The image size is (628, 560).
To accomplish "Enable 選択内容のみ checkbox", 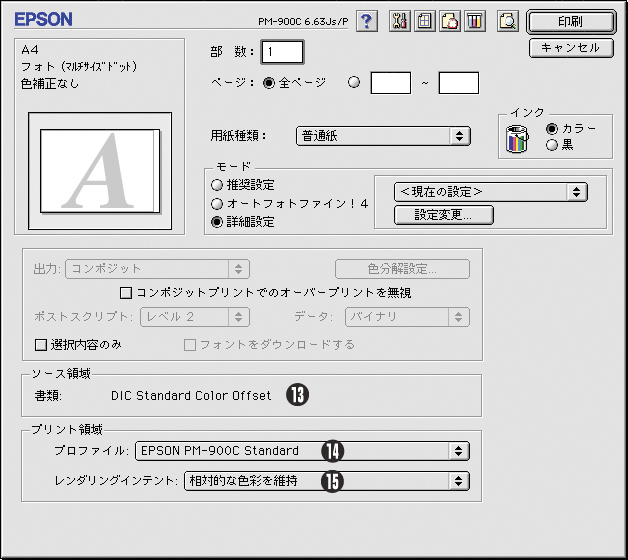I will click(x=41, y=345).
